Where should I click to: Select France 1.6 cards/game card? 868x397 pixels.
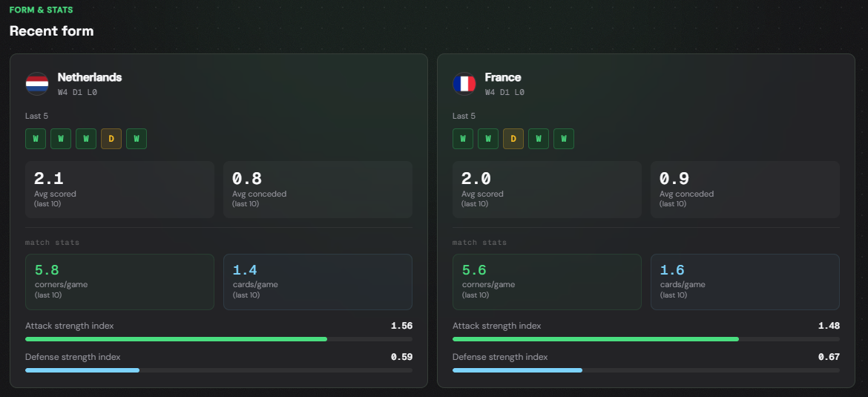pyautogui.click(x=745, y=282)
